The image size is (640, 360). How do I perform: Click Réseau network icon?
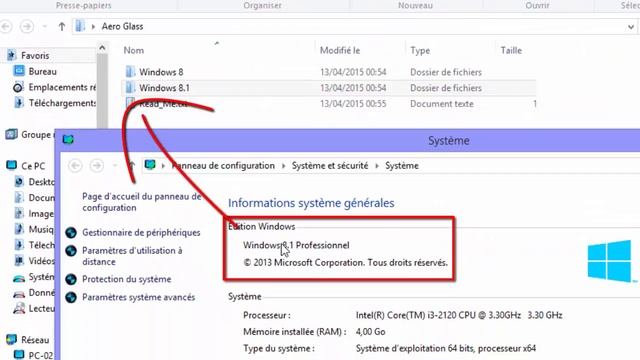pyautogui.click(x=11, y=339)
